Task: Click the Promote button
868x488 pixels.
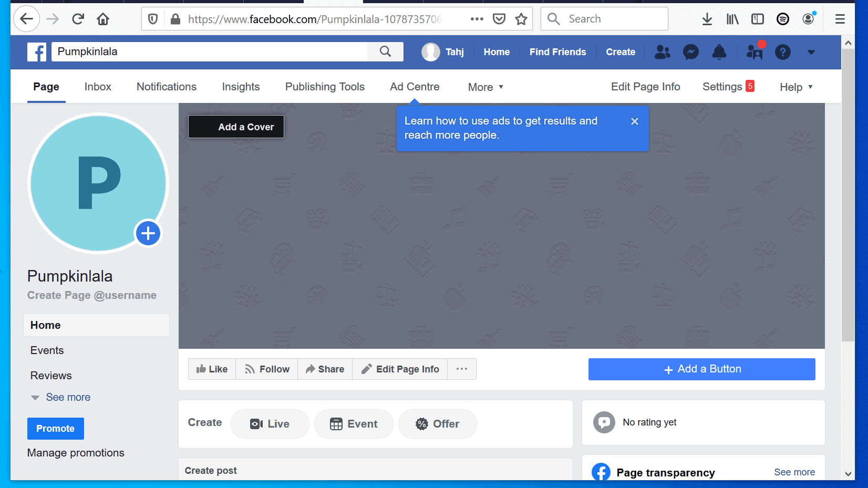Action: [x=56, y=429]
